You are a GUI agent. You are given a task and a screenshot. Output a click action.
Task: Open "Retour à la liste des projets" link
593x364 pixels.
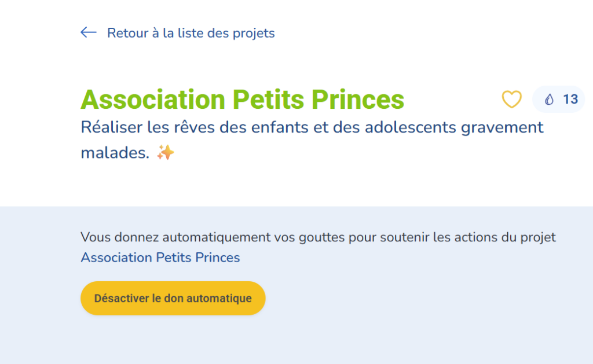pos(191,33)
